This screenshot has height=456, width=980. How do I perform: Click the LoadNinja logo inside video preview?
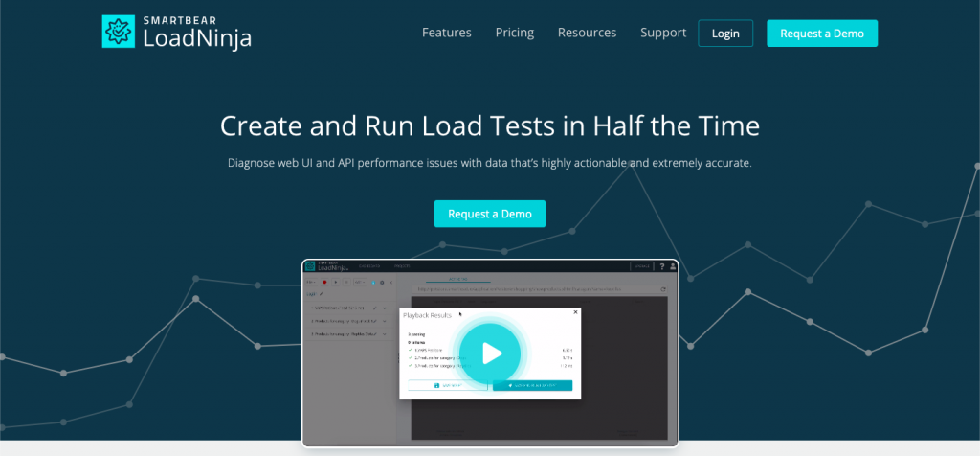point(325,266)
